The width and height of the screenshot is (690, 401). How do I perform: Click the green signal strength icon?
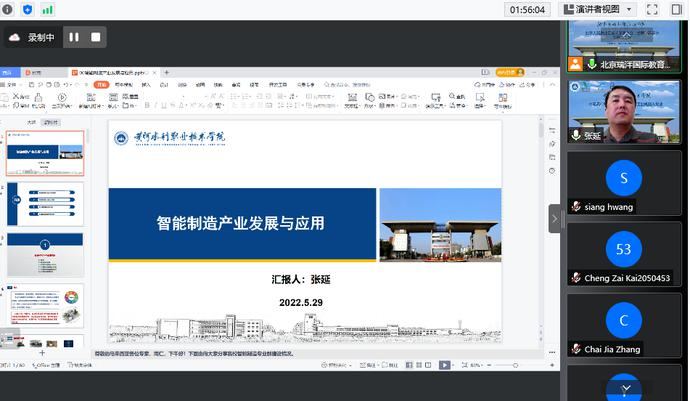pos(47,9)
